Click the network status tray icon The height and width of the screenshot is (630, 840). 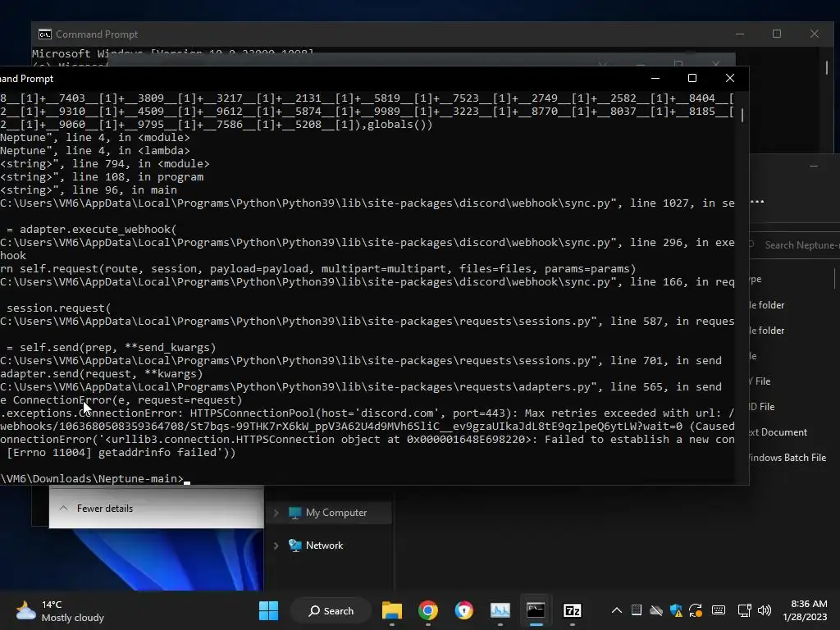[744, 610]
